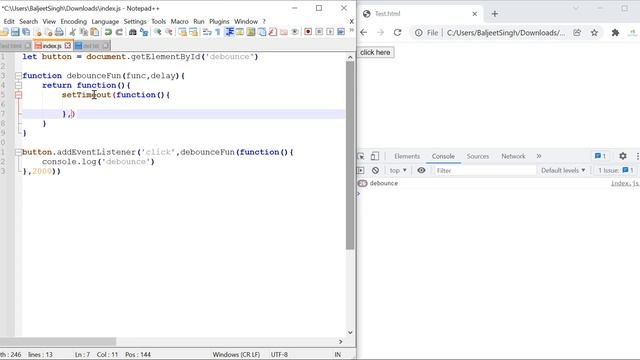The image size is (640, 360).
Task: Click the Paste toolbar icon
Action: tap(95, 32)
